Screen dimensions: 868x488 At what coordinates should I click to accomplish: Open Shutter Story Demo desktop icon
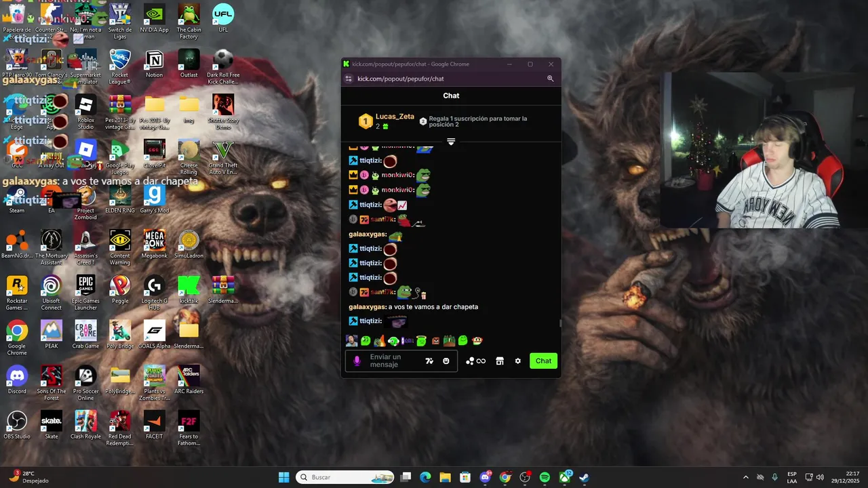tap(223, 113)
